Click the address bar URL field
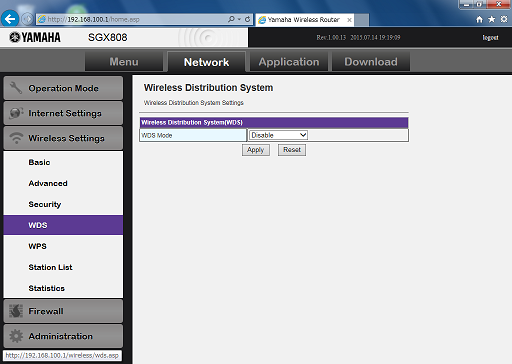Image resolution: width=512 pixels, height=364 pixels. tap(132, 19)
